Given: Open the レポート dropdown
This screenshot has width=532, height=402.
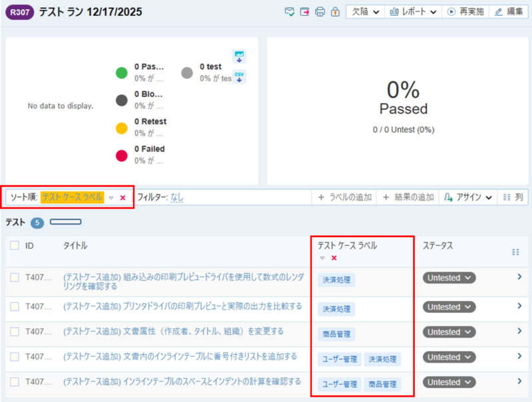Looking at the screenshot, I should click(x=412, y=11).
